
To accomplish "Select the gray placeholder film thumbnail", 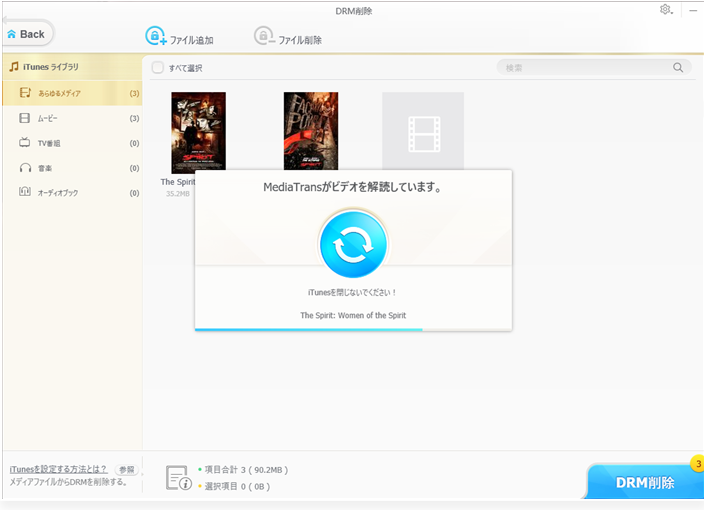I will (423, 131).
